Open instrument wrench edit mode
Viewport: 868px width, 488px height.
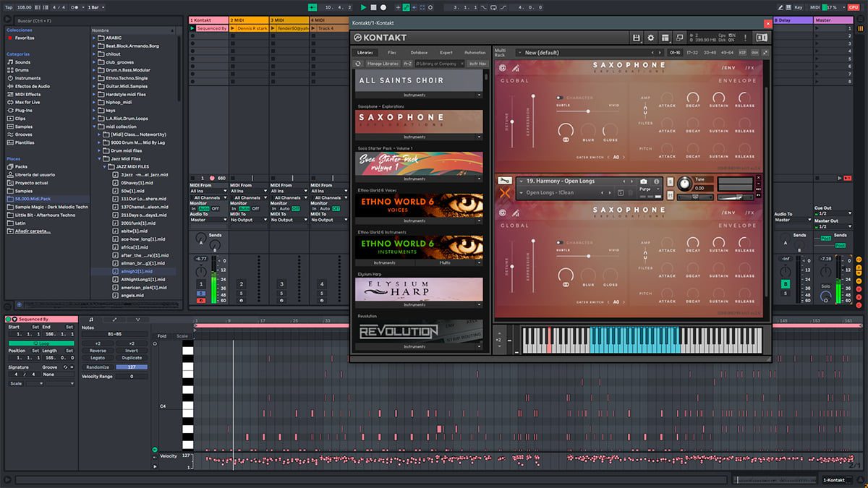pos(504,181)
